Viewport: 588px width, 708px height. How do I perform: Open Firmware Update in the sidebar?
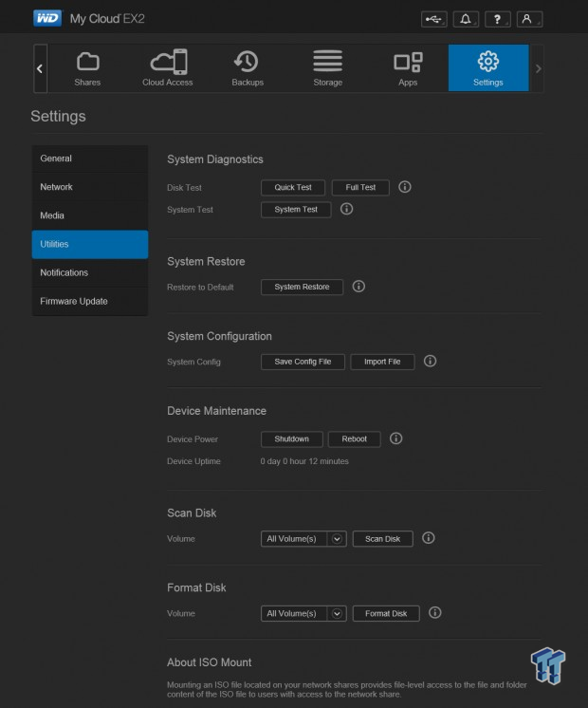(x=90, y=301)
